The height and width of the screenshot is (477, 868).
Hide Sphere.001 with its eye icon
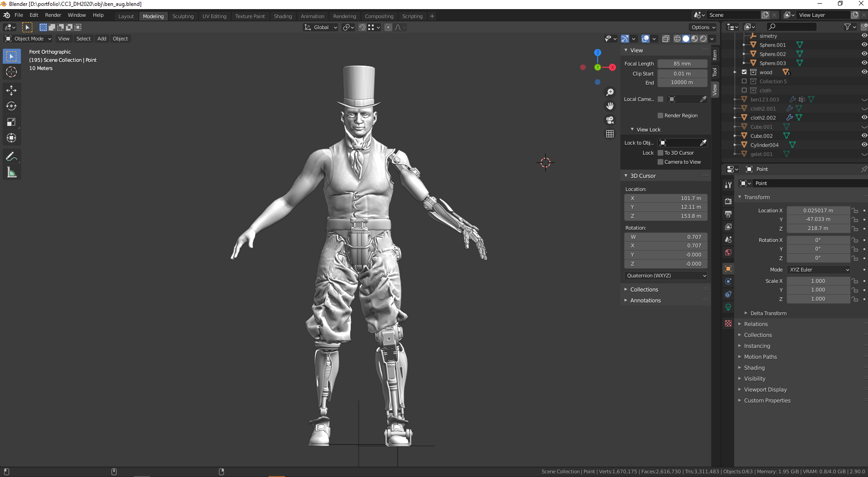pos(864,45)
